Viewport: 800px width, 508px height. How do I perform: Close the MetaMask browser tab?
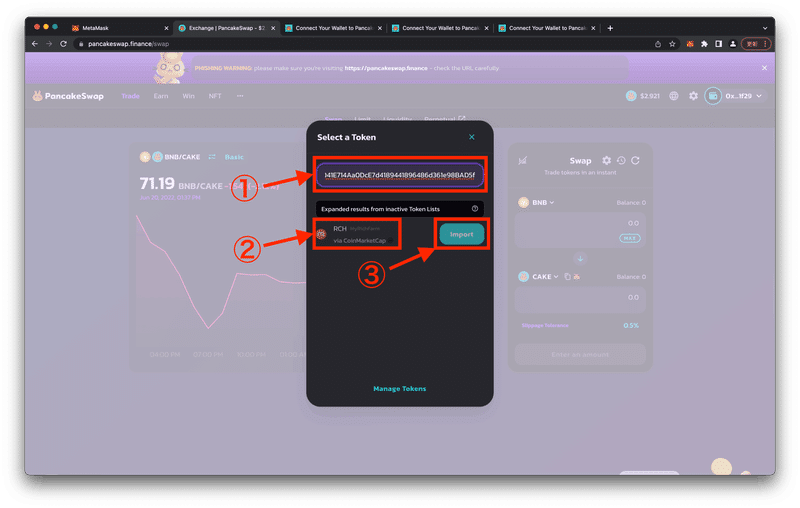point(166,28)
